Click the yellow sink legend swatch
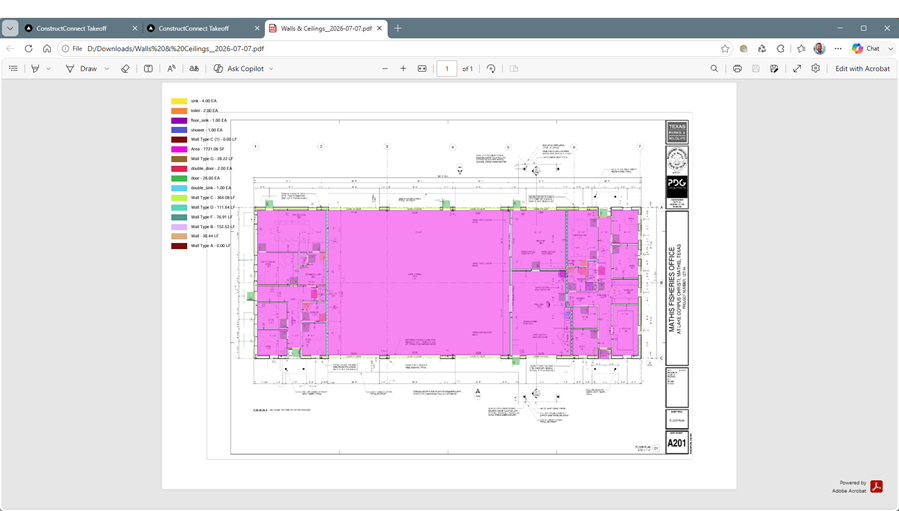Image resolution: width=899 pixels, height=511 pixels. pos(179,101)
